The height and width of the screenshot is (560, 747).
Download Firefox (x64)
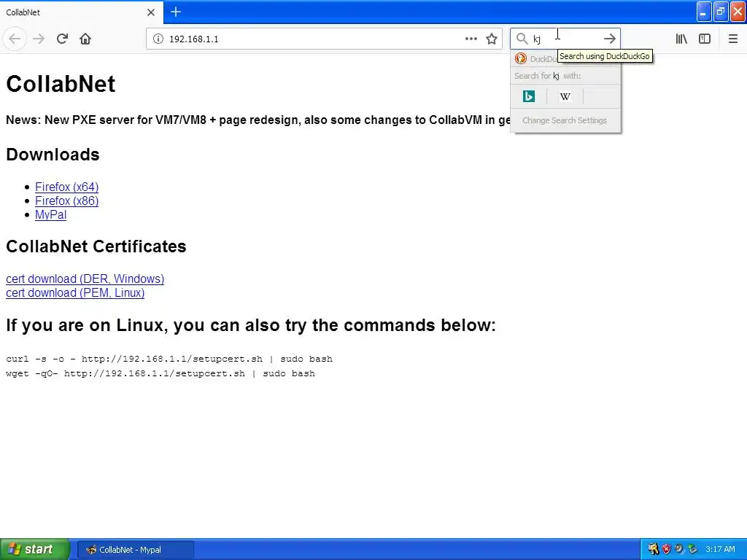point(66,187)
